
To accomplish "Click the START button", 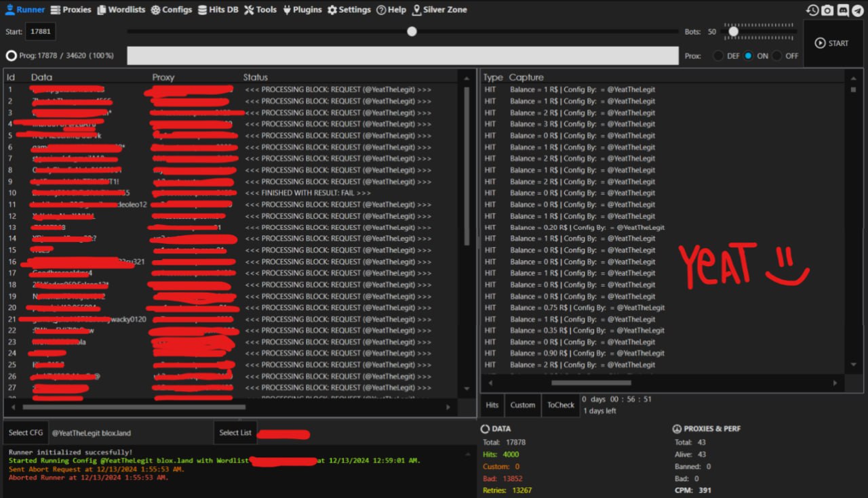I will pos(832,43).
